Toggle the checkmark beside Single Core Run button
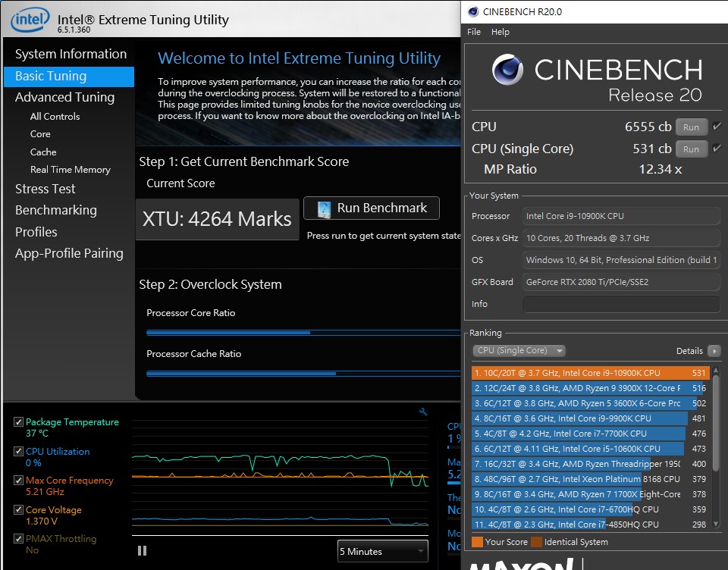728x570 pixels. point(717,148)
